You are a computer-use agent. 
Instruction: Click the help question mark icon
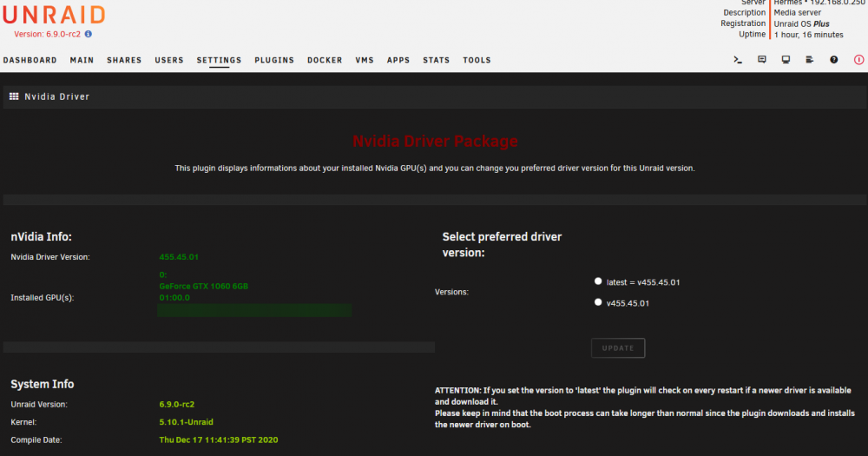pyautogui.click(x=833, y=60)
